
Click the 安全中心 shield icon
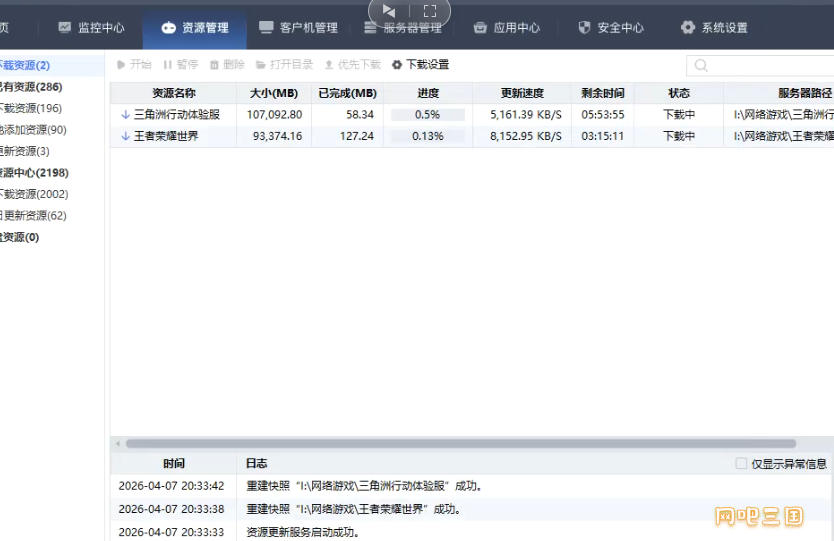coord(584,28)
